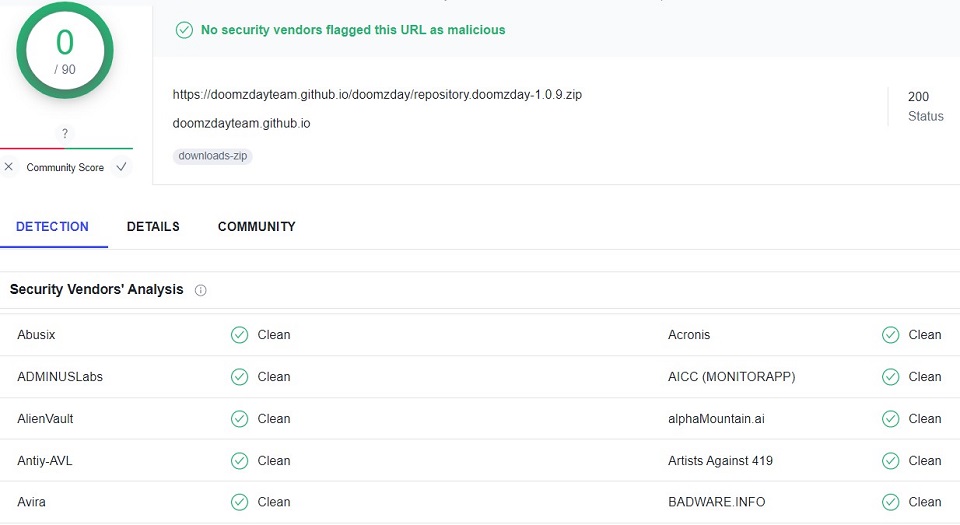
Task: Click the info icon next to Security Vendors' Analysis
Action: coord(200,290)
